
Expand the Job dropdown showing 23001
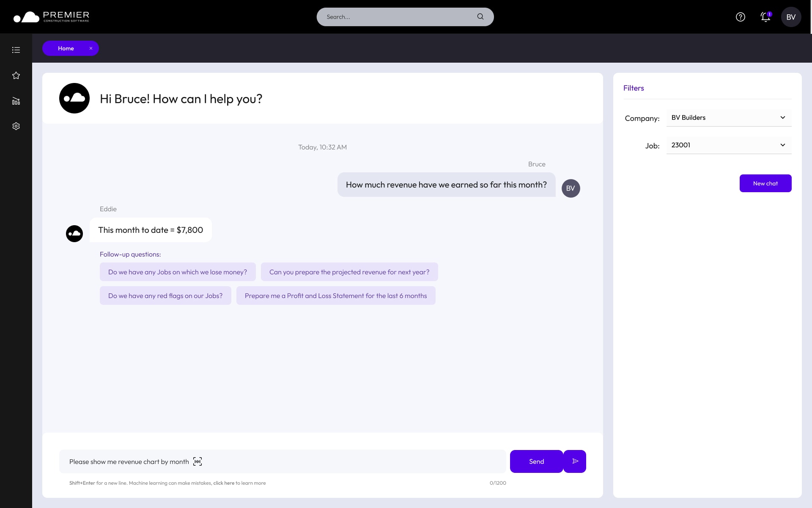coord(729,145)
